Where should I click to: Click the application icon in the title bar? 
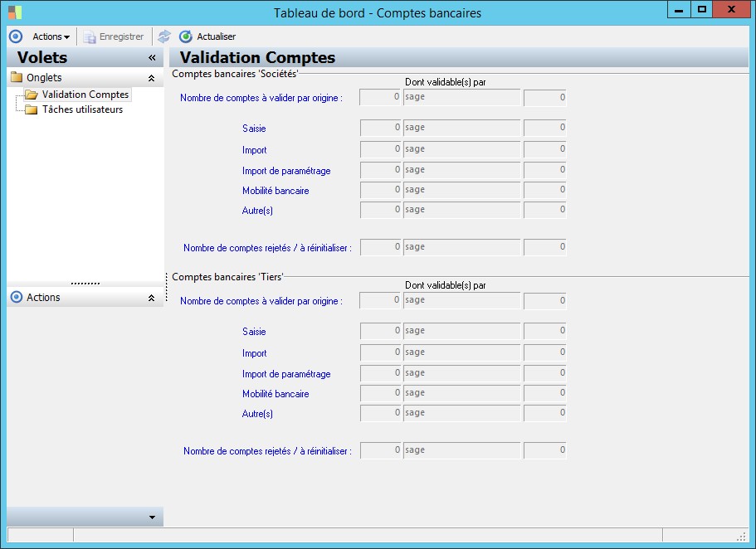click(x=15, y=12)
